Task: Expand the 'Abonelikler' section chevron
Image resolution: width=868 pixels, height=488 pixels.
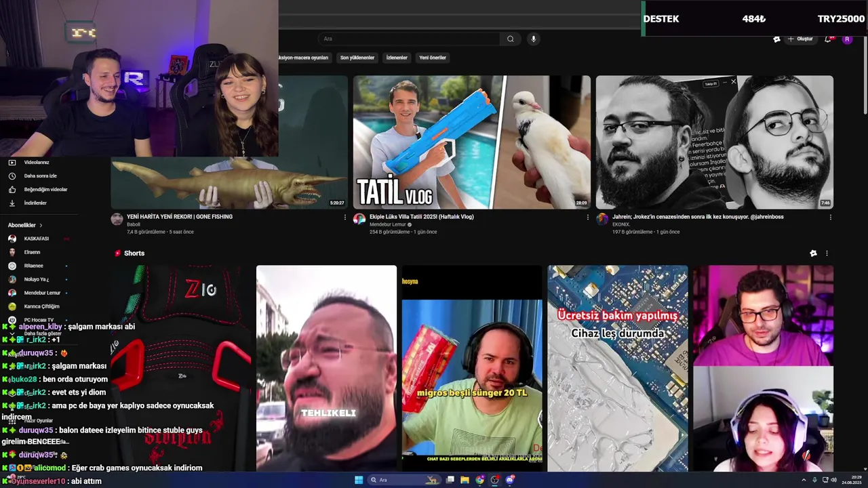Action: click(x=41, y=225)
